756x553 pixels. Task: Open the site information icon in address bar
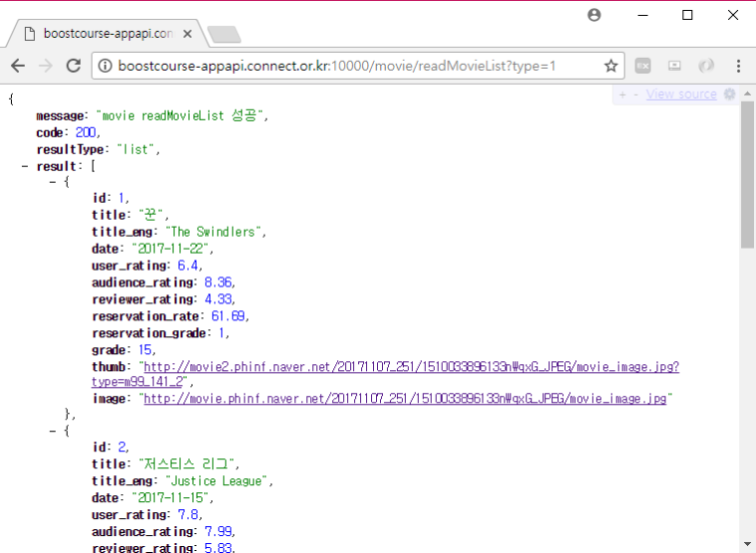point(104,66)
